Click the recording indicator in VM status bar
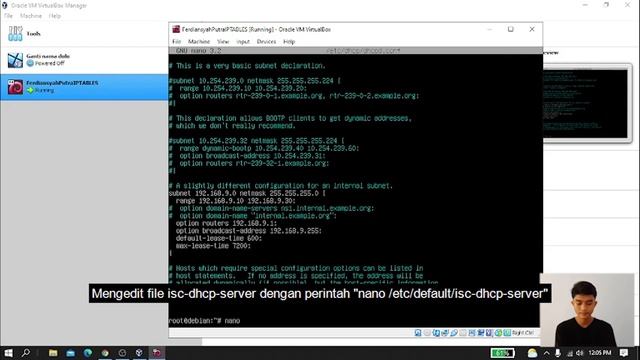640x360 pixels. click(x=481, y=333)
